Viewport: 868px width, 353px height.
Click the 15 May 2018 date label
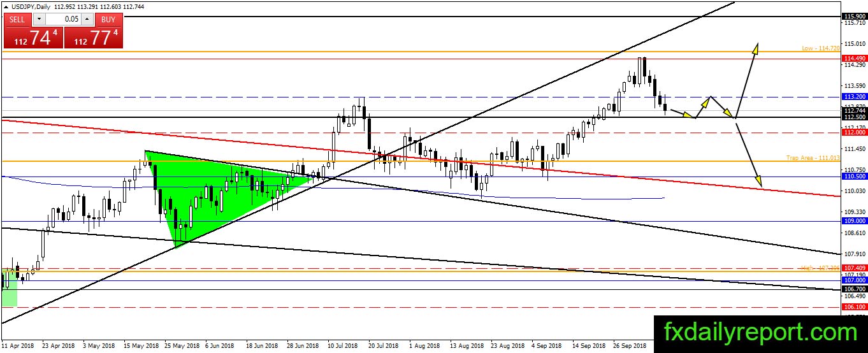[x=142, y=345]
